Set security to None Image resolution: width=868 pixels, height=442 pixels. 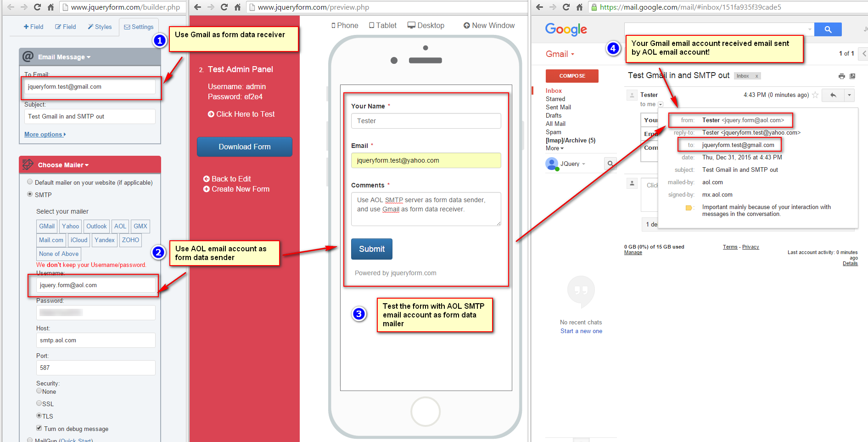39,391
